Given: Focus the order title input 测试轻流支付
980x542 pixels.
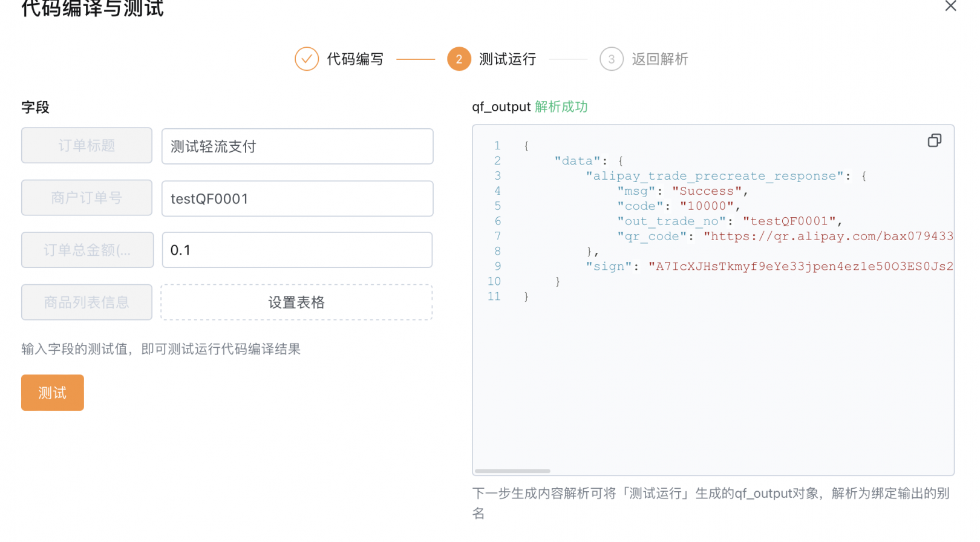Looking at the screenshot, I should click(x=297, y=146).
